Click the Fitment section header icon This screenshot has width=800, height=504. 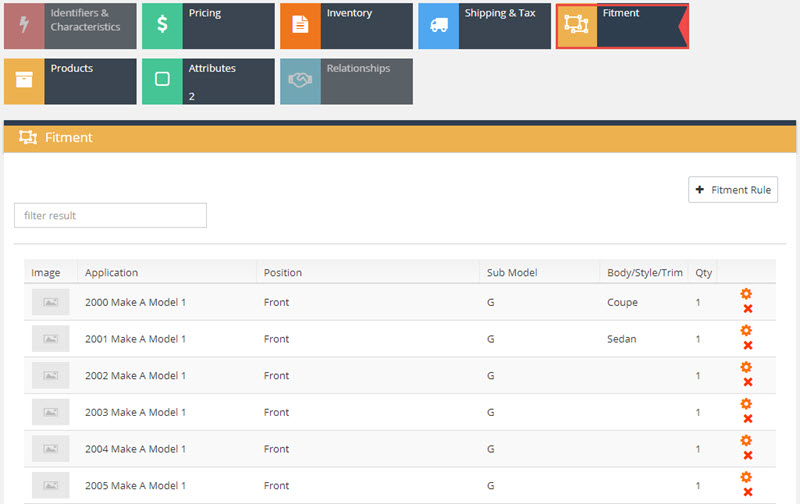coord(28,137)
